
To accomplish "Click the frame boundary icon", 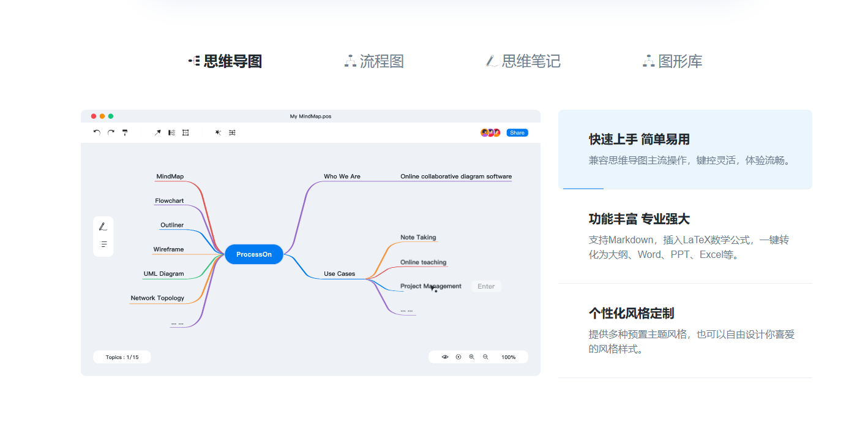I will click(185, 132).
